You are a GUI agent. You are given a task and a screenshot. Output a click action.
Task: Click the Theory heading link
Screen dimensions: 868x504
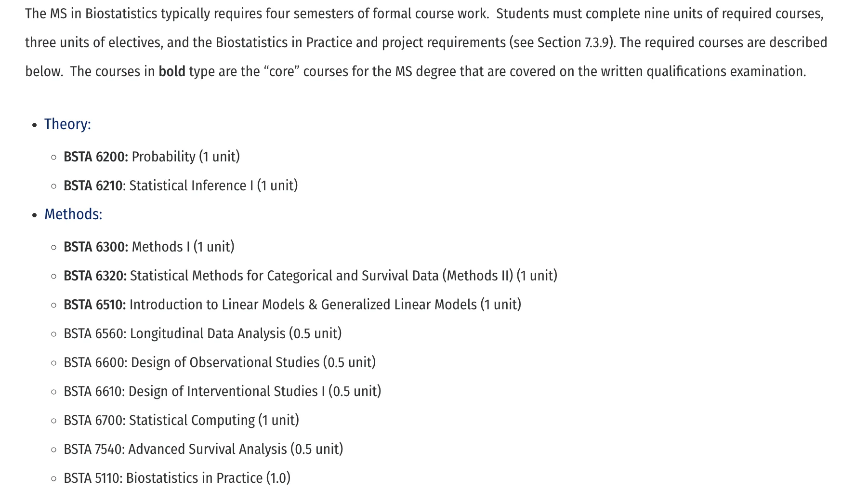pyautogui.click(x=67, y=124)
